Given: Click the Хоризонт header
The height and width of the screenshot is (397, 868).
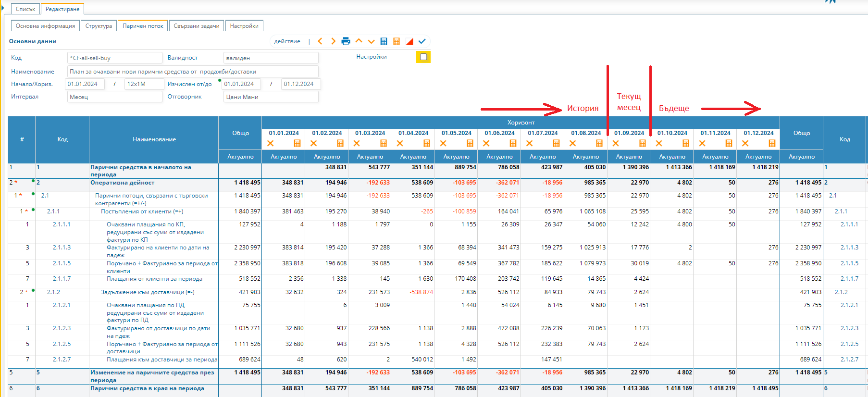Looking at the screenshot, I should 521,123.
